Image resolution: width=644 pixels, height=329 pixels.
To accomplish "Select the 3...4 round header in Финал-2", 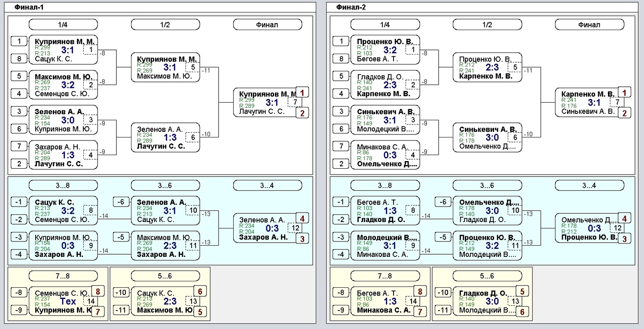I will coord(590,186).
